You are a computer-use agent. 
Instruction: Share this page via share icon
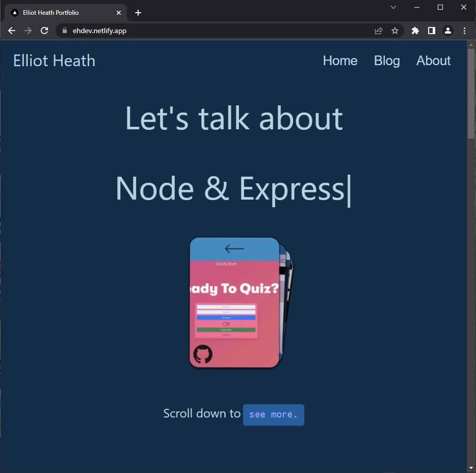(379, 31)
